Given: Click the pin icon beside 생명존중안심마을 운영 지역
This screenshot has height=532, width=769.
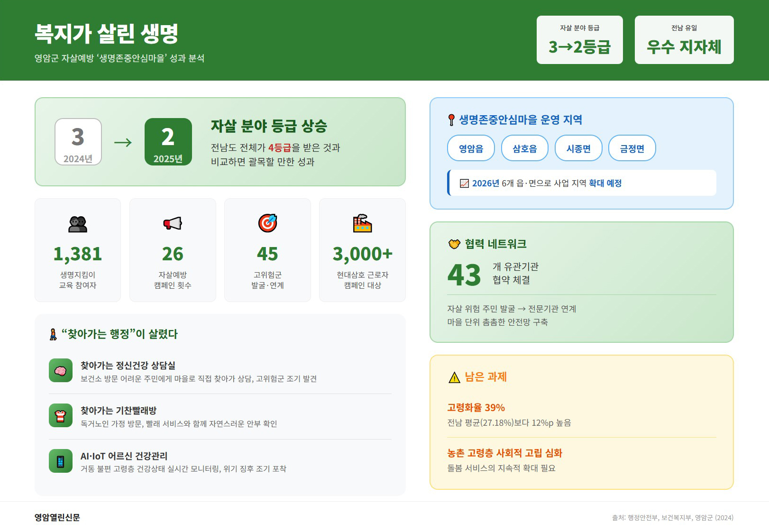Looking at the screenshot, I should 451,120.
